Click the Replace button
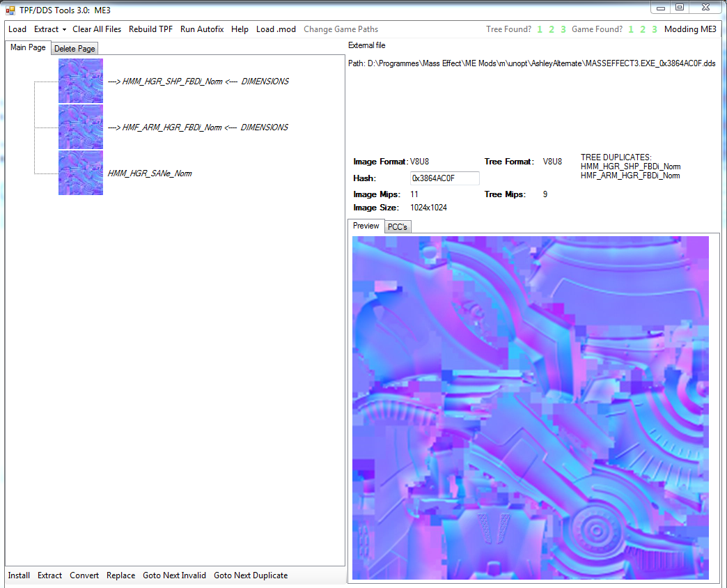727x588 pixels. click(x=120, y=575)
